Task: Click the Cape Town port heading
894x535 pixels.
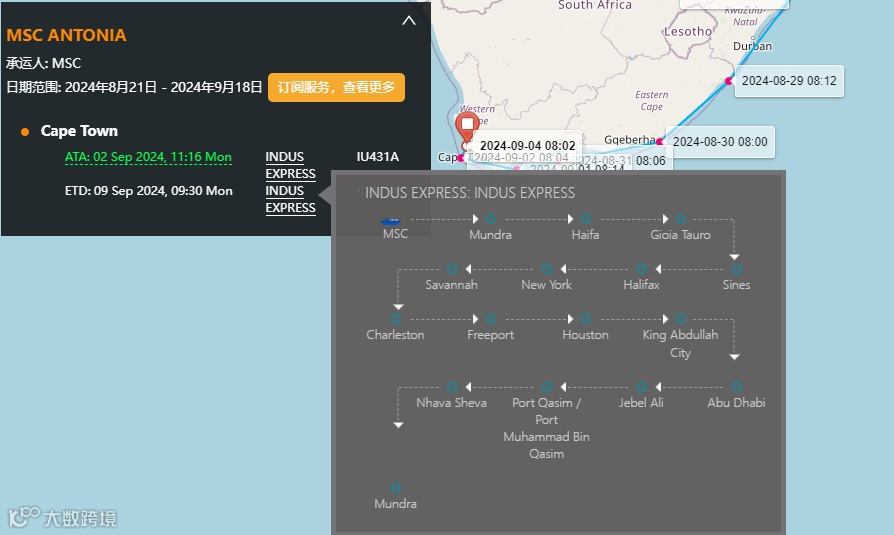Action: (x=79, y=131)
